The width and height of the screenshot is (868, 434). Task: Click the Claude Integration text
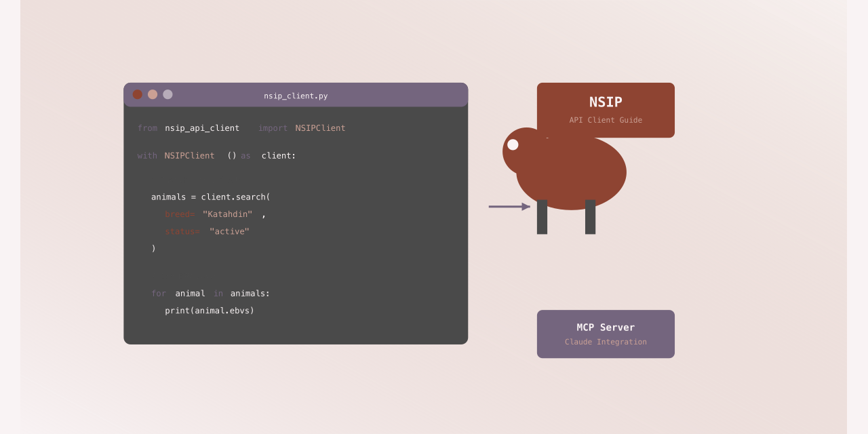click(606, 342)
